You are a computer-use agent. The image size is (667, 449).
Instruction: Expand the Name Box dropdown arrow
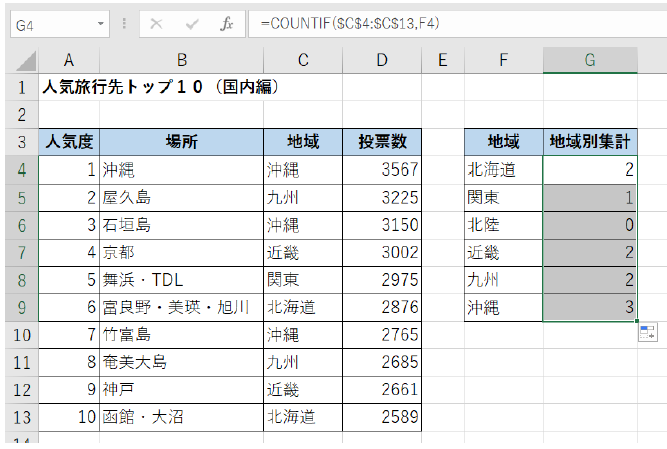click(x=101, y=24)
